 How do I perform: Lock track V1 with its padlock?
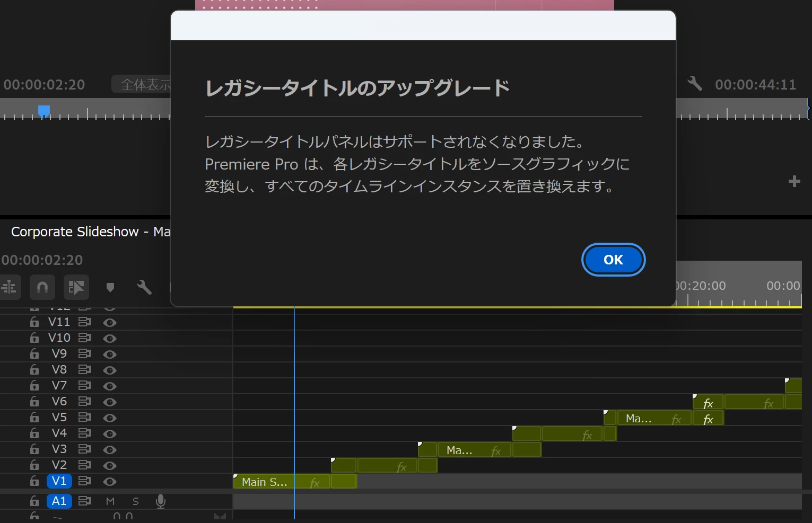(x=34, y=481)
